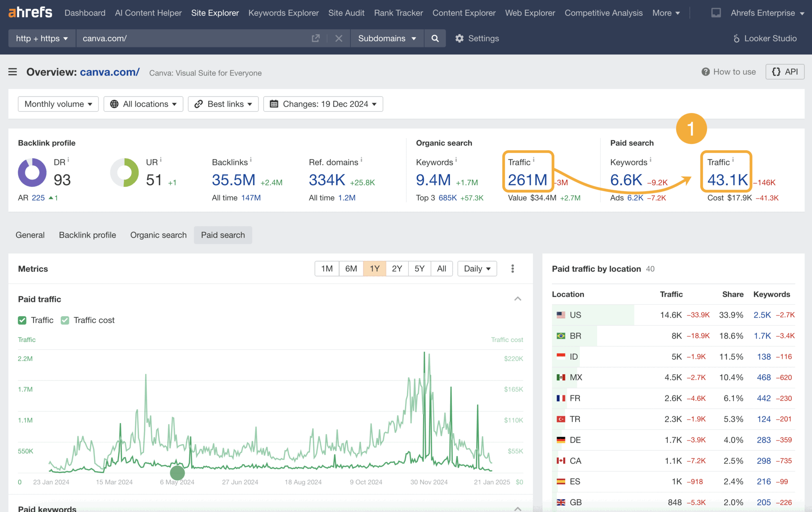Viewport: 812px width, 512px height.
Task: Select the 1Y chart interval
Action: 375,268
